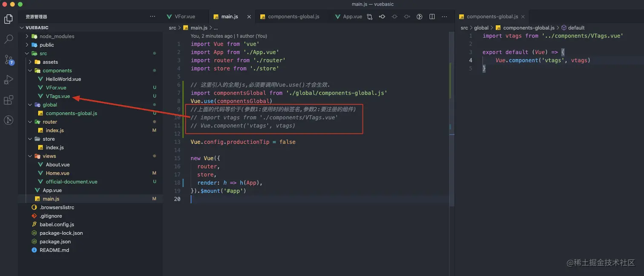
Task: Click src breadcrumb in main.js editor
Action: (x=172, y=28)
